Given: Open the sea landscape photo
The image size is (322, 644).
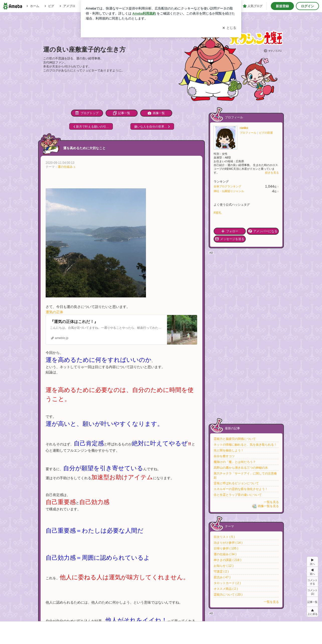Looking at the screenshot, I should point(96,243).
